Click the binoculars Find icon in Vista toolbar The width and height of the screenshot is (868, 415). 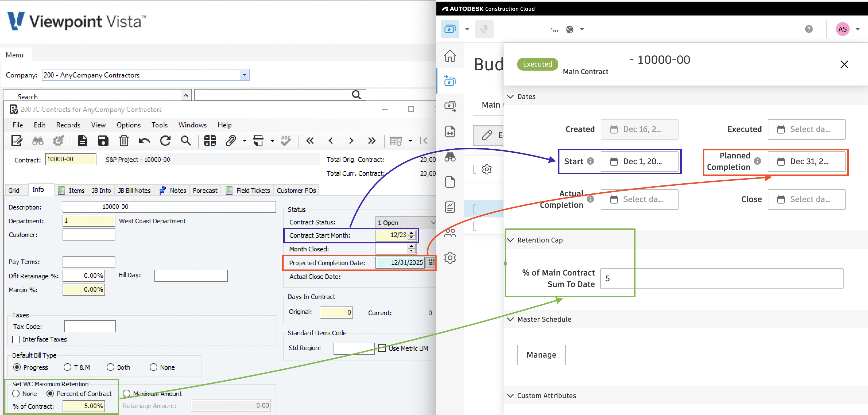coord(38,141)
